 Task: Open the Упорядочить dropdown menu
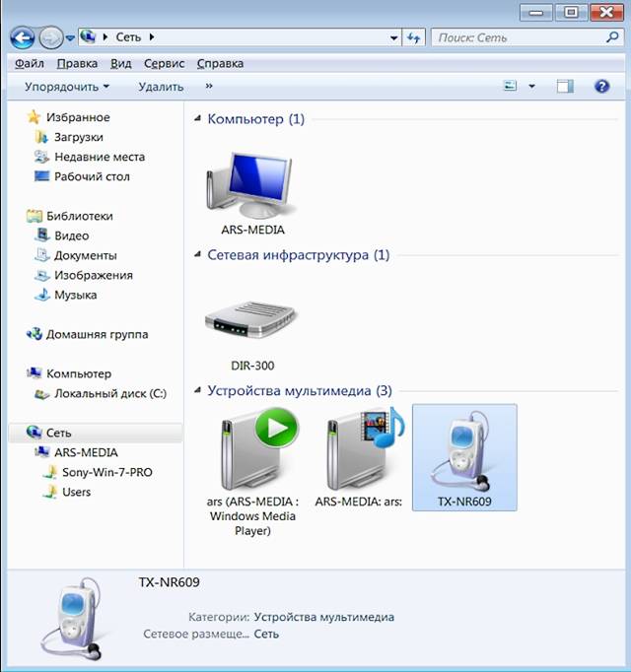[67, 87]
